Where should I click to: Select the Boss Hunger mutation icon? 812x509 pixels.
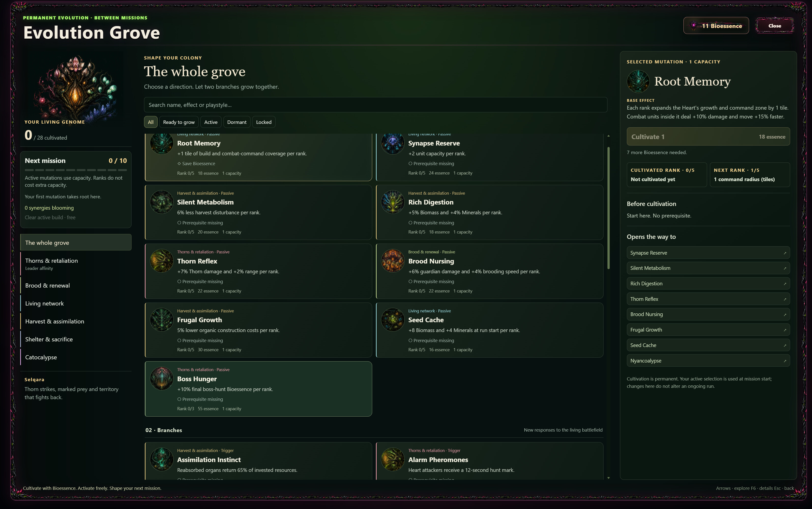tap(162, 379)
